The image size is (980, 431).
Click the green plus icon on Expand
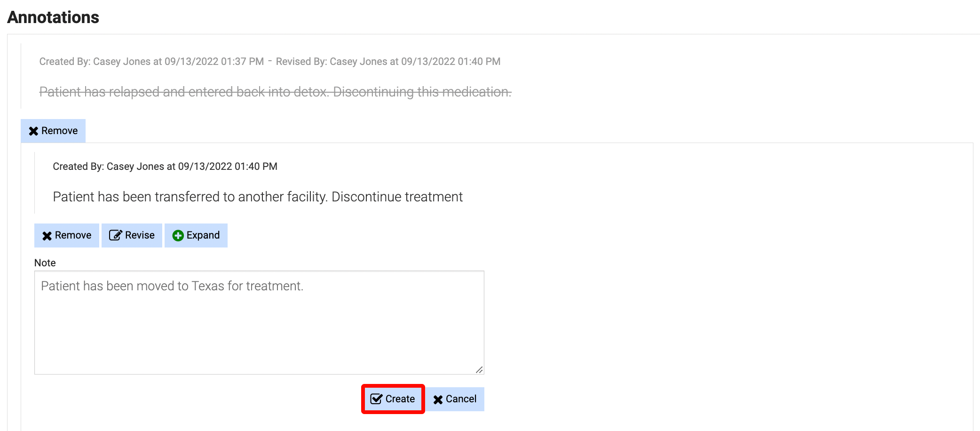coord(178,236)
